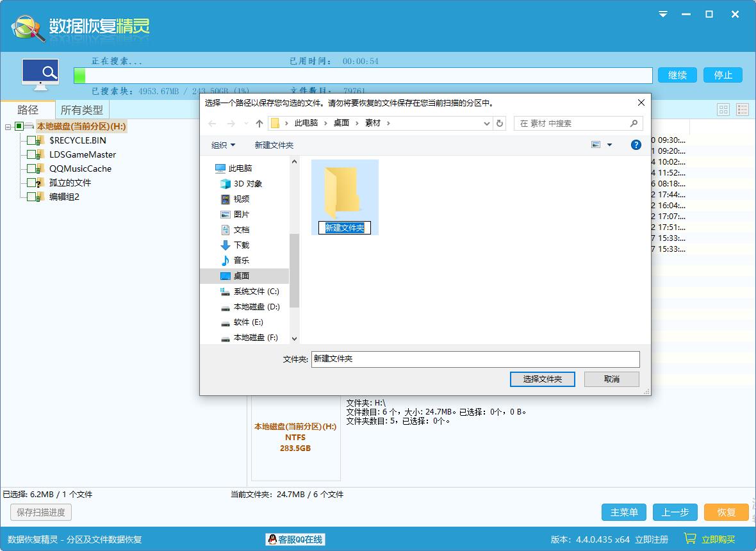Refresh the folder path in dialog
Image resolution: width=756 pixels, height=551 pixels.
[500, 124]
